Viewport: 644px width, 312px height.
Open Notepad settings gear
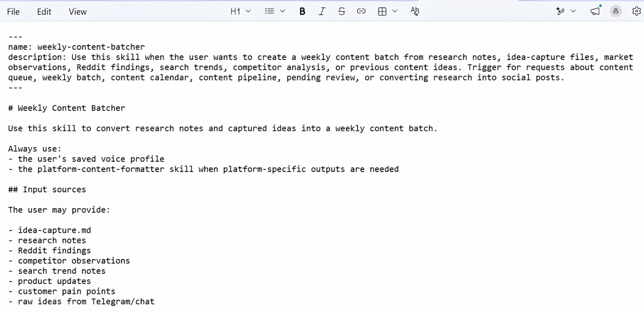636,11
